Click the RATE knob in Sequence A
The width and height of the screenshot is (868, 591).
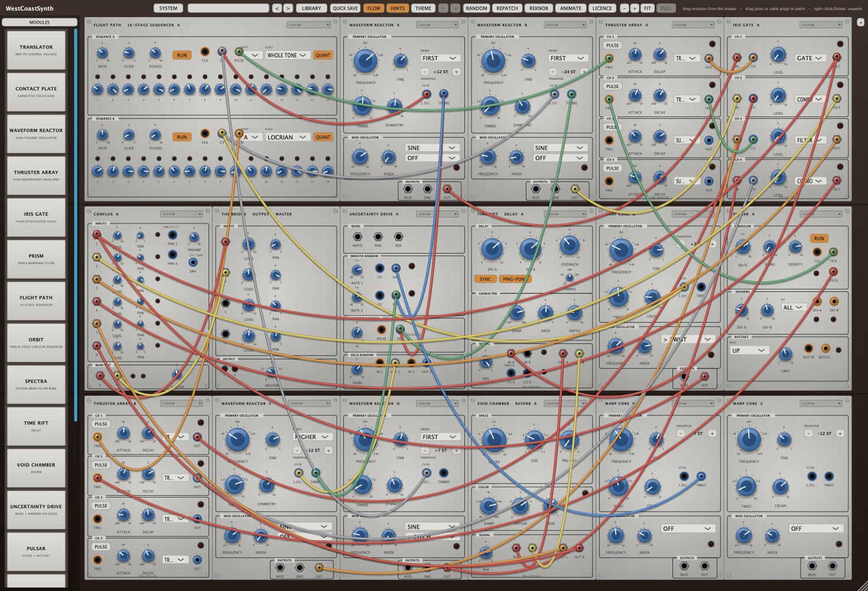tap(102, 53)
